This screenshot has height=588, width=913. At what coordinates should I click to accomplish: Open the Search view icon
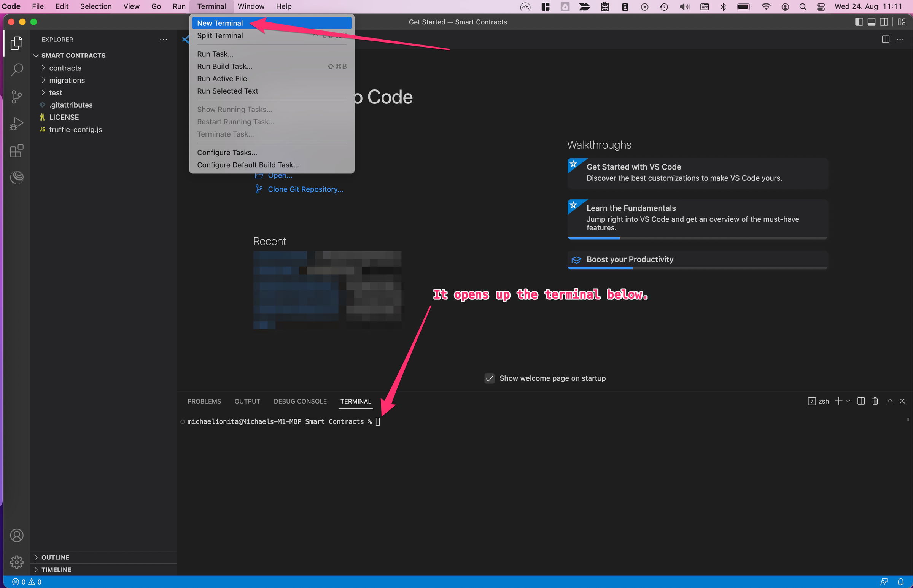[16, 70]
